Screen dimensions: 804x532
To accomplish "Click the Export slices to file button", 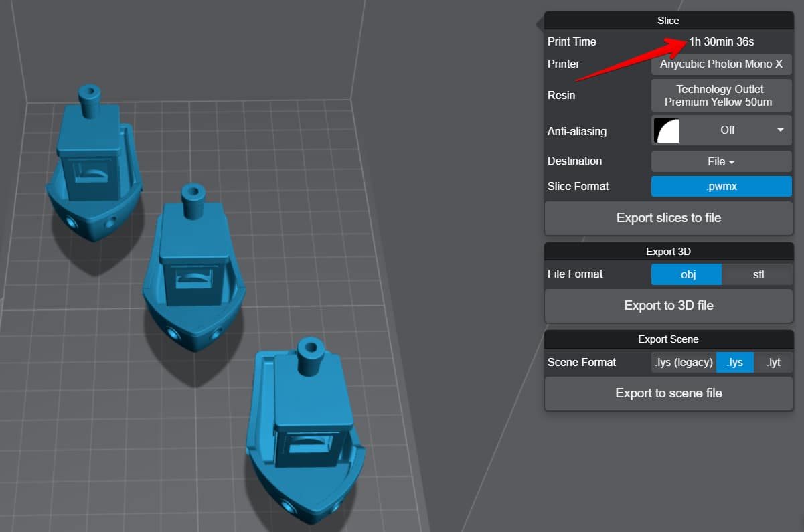I will (x=668, y=218).
